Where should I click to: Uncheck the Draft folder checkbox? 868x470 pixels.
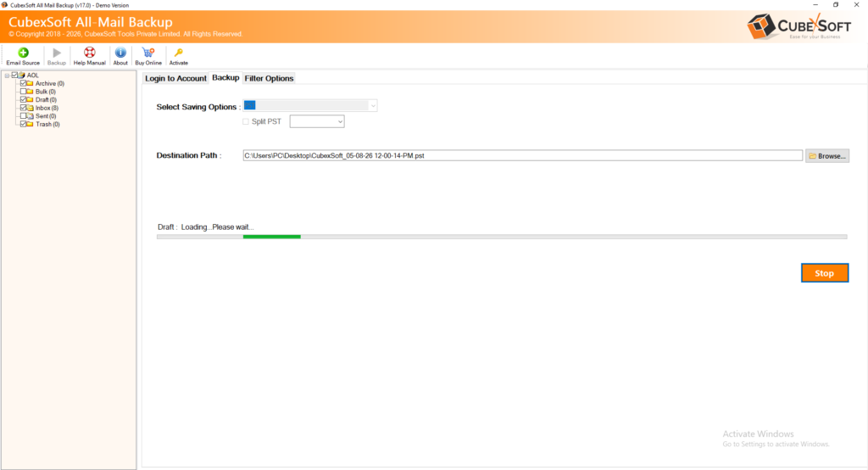(23, 100)
